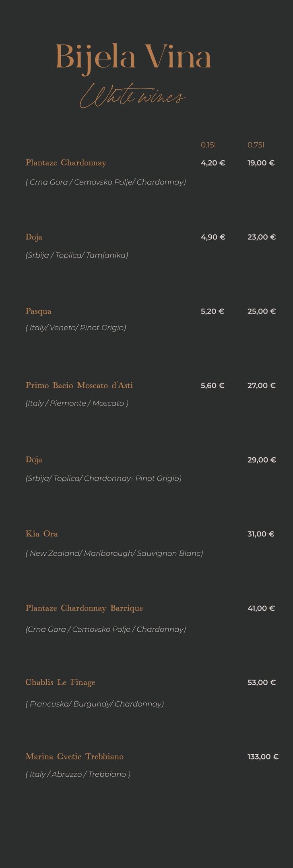Viewport: 293px width, 868px height.
Task: Click the Plantaze Chardonnay wine name
Action: [66, 163]
